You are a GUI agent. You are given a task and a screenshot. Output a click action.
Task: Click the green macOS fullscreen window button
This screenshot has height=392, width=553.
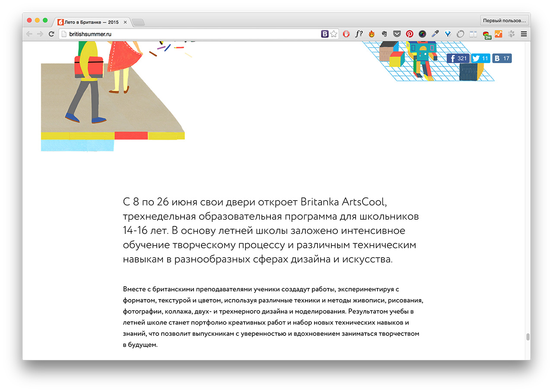click(45, 20)
